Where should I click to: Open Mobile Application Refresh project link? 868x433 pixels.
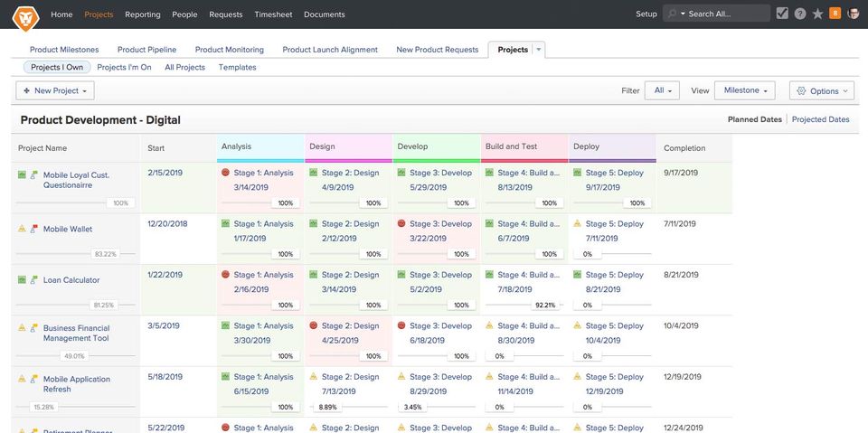76,383
